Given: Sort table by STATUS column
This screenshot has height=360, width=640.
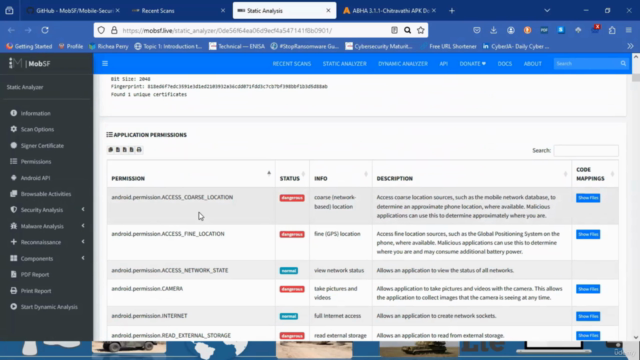Looking at the screenshot, I should tap(292, 174).
